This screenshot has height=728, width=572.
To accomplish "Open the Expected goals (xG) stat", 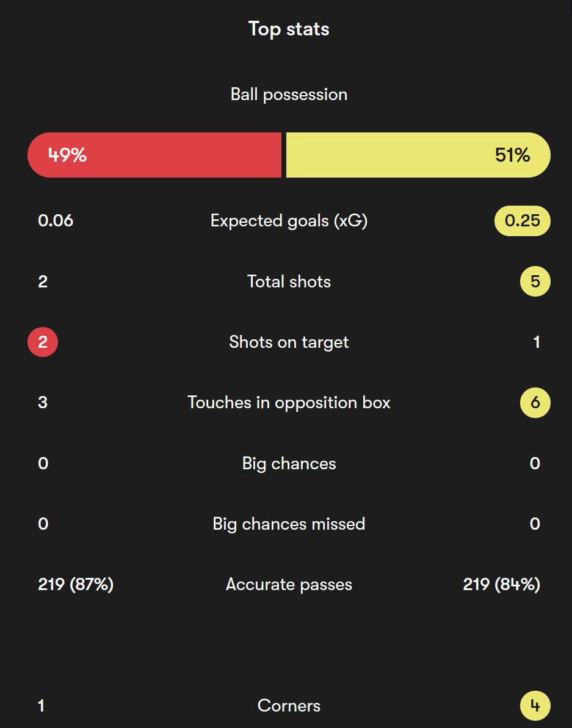I will coord(289,221).
